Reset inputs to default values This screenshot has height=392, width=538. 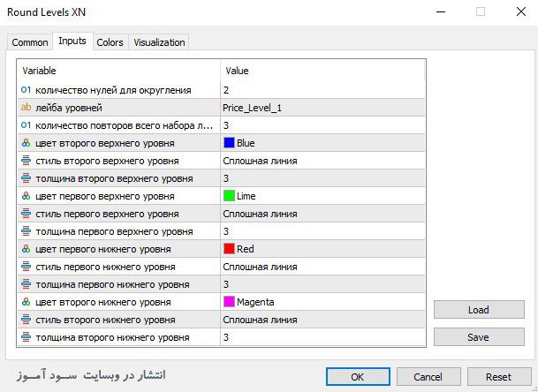[498, 377]
